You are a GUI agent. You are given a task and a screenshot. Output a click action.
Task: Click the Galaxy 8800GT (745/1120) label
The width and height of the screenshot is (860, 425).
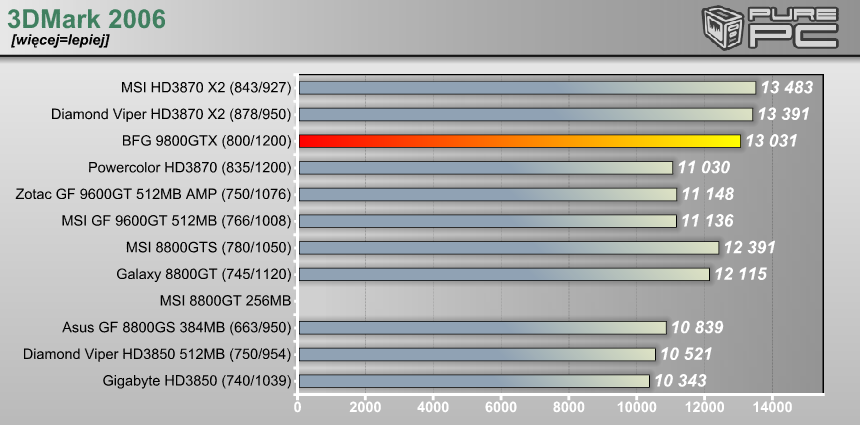pyautogui.click(x=204, y=274)
